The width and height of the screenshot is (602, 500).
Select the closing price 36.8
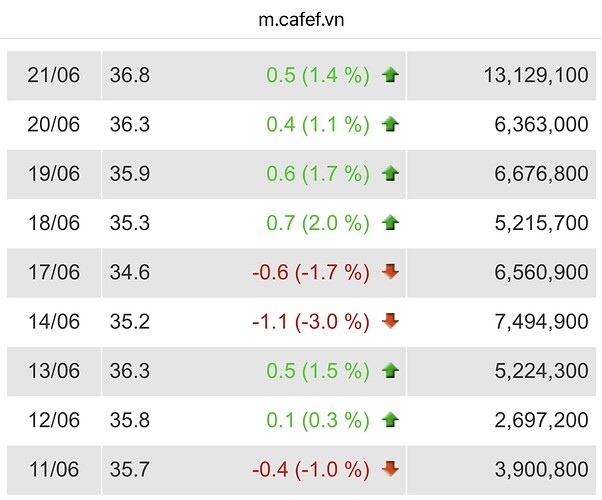click(x=132, y=75)
